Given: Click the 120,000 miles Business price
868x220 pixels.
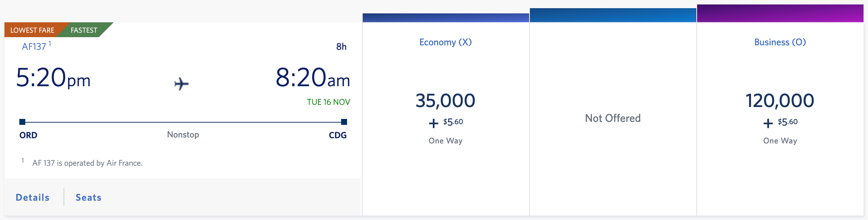Looking at the screenshot, I should coord(780,100).
